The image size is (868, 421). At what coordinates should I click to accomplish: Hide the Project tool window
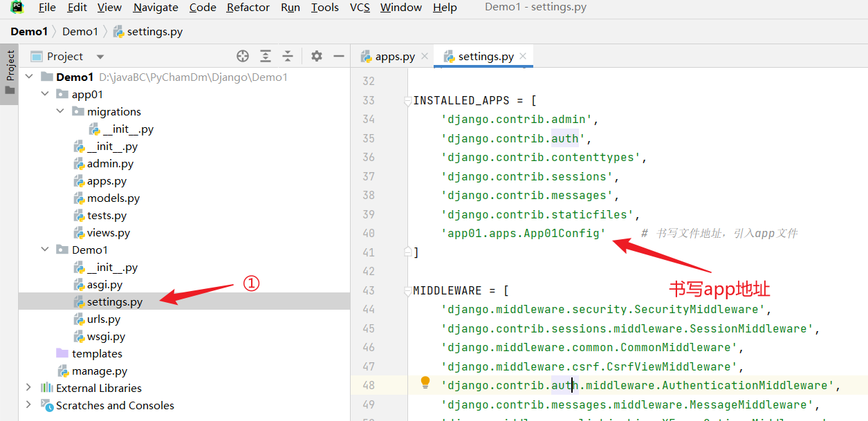[x=339, y=56]
